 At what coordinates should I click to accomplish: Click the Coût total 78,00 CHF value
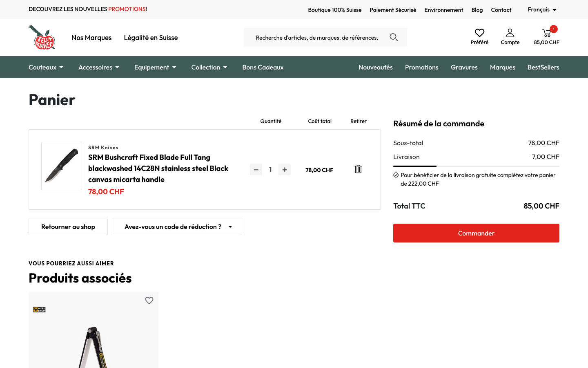(x=319, y=170)
